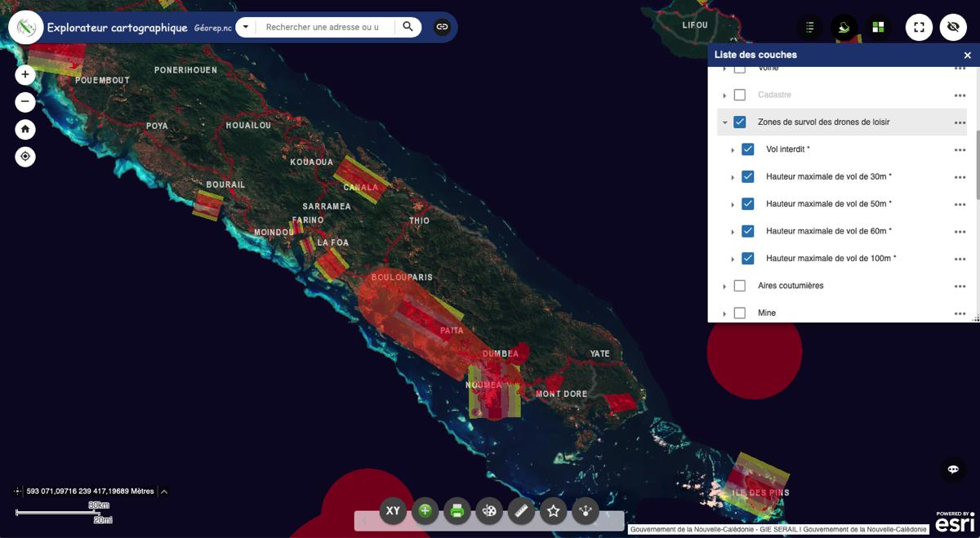Click the Esri logo link
The image size is (980, 538).
pos(955,522)
